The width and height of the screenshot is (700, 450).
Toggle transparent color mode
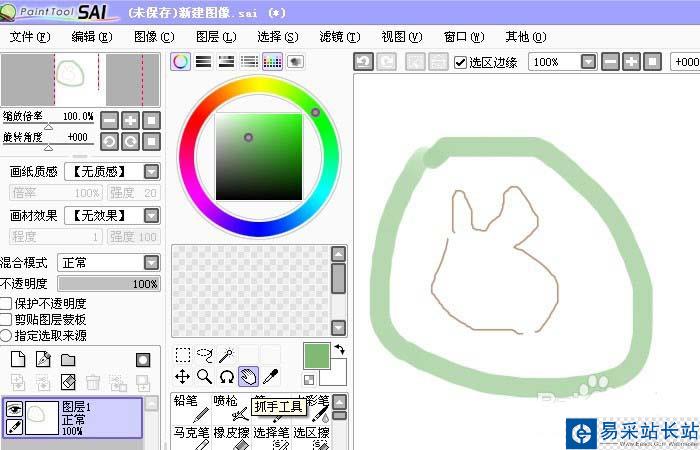click(x=309, y=380)
